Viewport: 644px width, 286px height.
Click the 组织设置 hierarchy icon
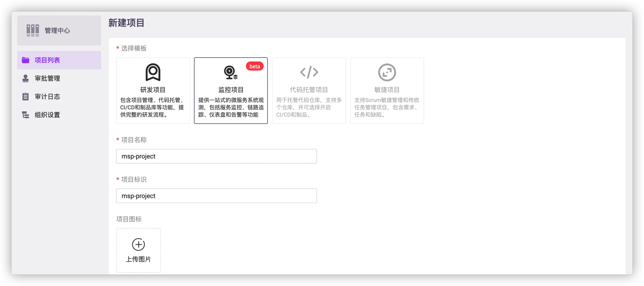coord(25,115)
